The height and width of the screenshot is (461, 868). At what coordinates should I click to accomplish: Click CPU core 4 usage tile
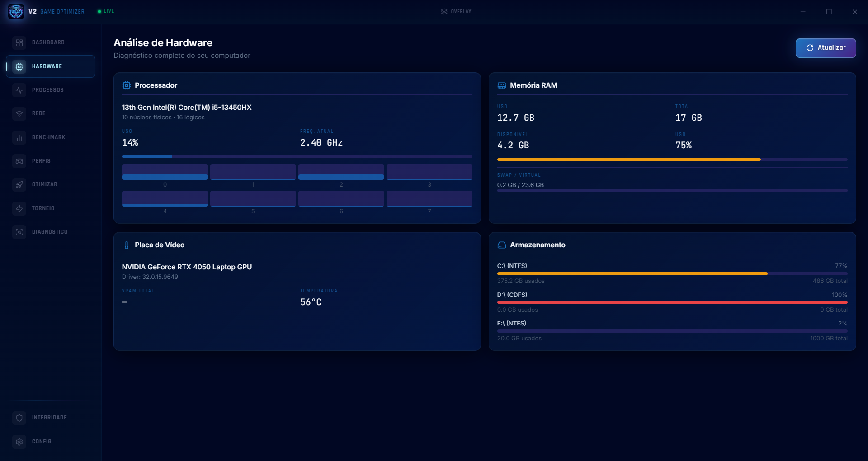(x=165, y=199)
